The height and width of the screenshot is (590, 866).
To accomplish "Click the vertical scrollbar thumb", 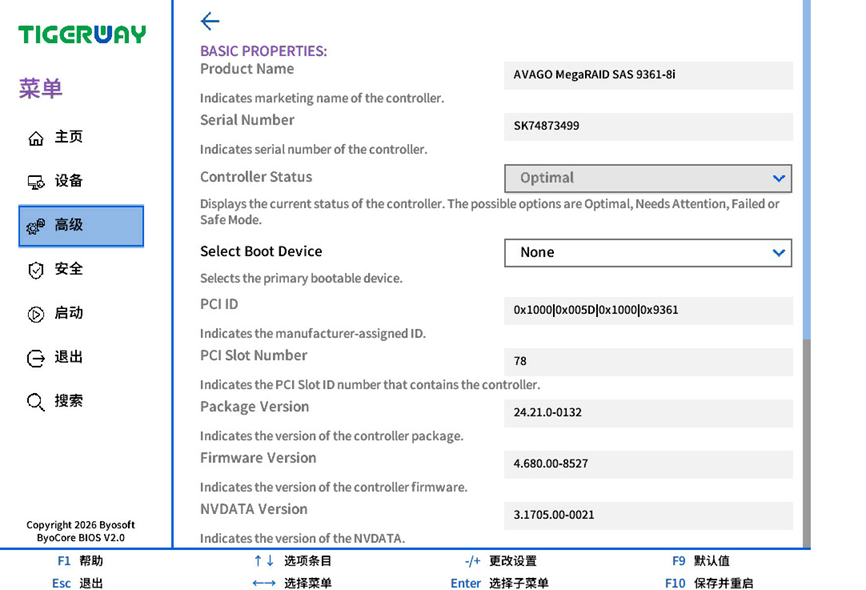I will 807,168.
